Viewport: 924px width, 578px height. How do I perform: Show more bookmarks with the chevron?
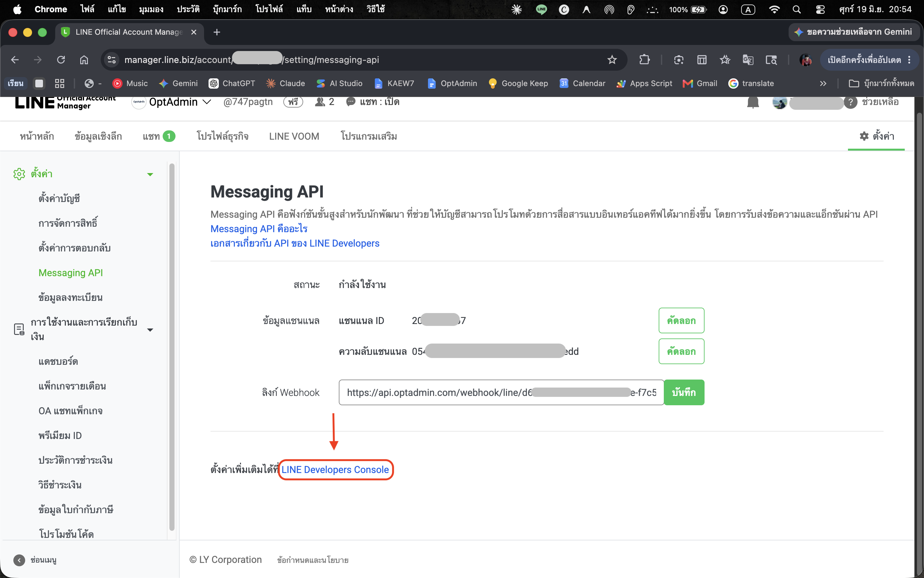[823, 83]
